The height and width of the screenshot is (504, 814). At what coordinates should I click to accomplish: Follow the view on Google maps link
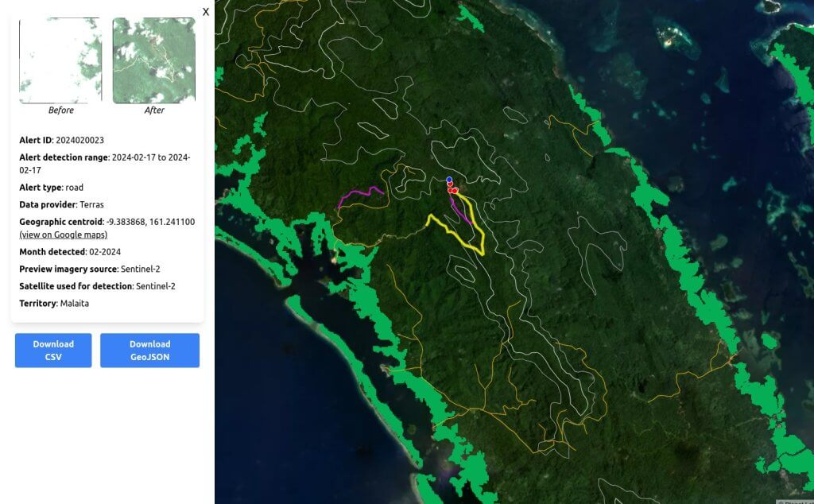[x=64, y=235]
